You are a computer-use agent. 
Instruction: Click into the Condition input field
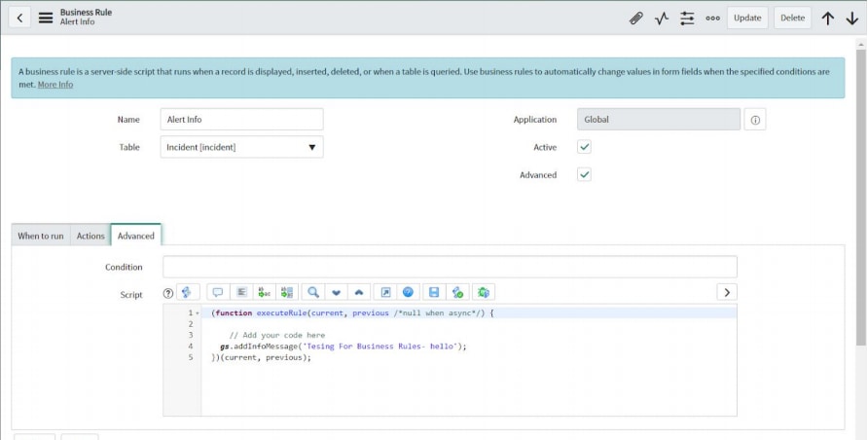[450, 267]
